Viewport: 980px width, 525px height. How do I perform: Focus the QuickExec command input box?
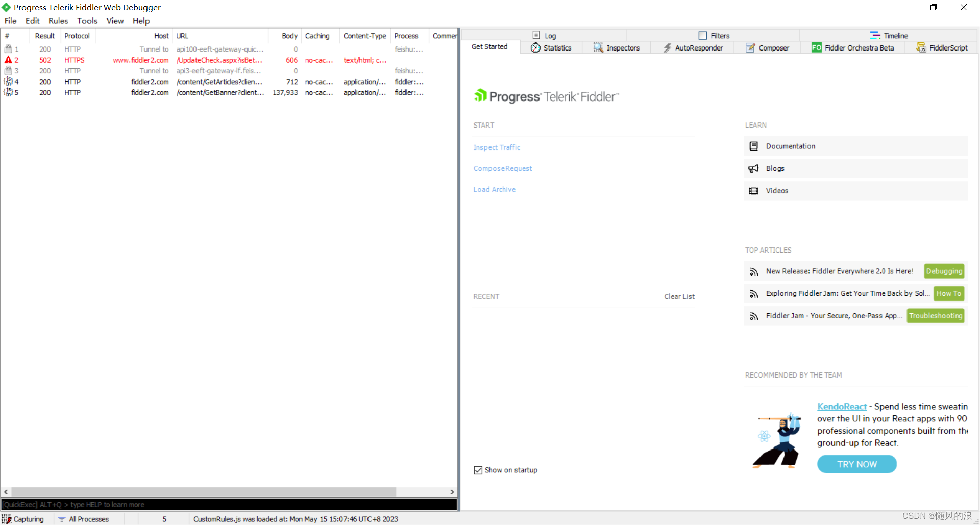(229, 504)
